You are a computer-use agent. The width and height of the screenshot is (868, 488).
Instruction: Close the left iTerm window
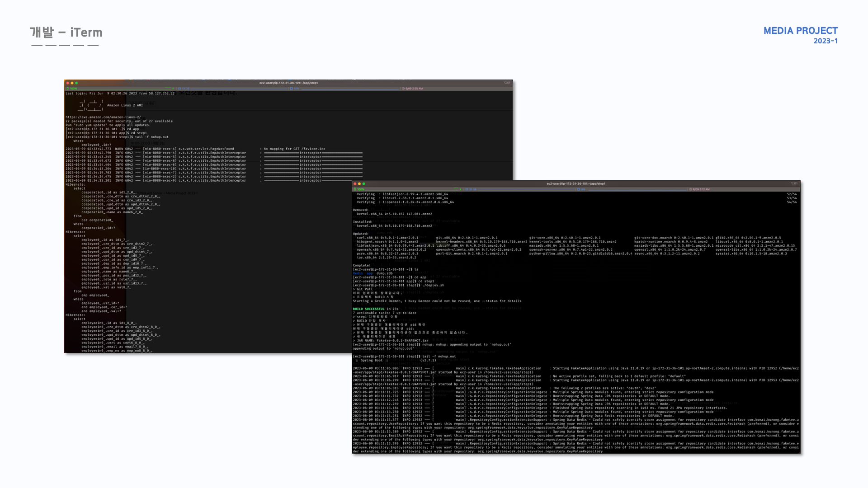[x=67, y=83]
